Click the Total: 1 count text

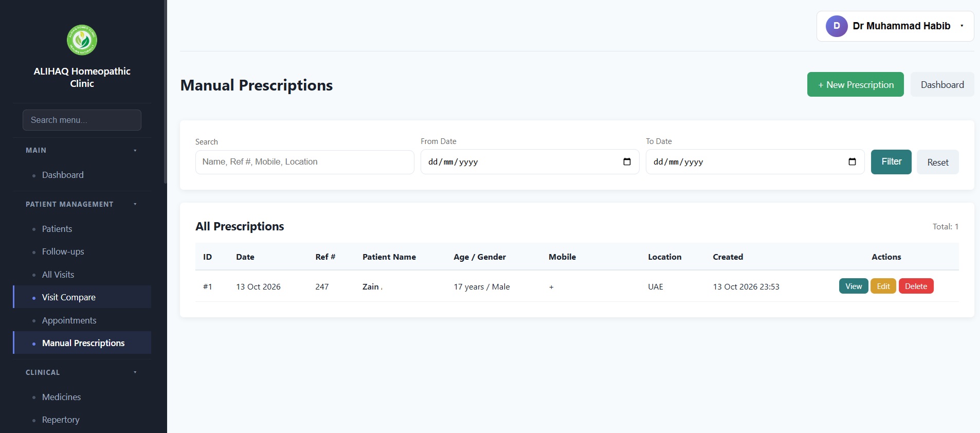click(946, 226)
